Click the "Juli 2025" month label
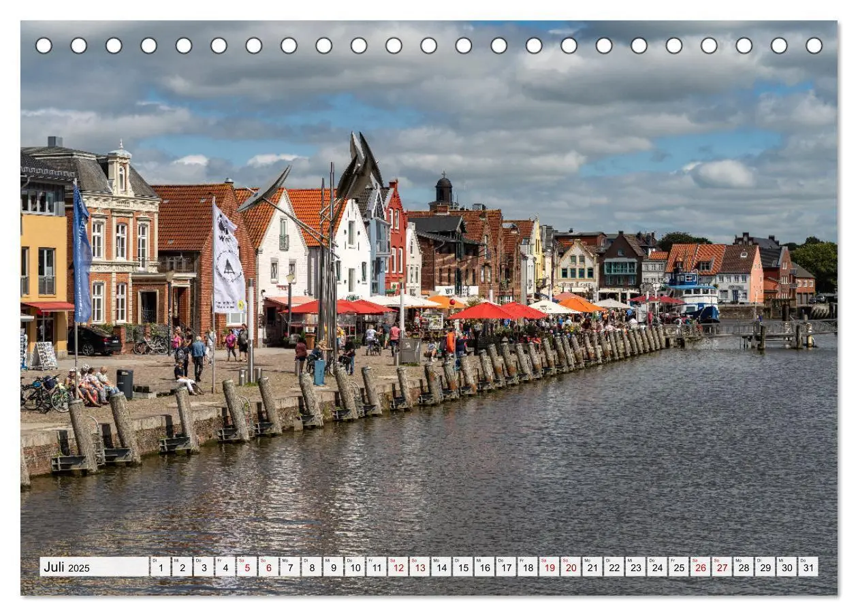This screenshot has height=616, width=858. 94,567
